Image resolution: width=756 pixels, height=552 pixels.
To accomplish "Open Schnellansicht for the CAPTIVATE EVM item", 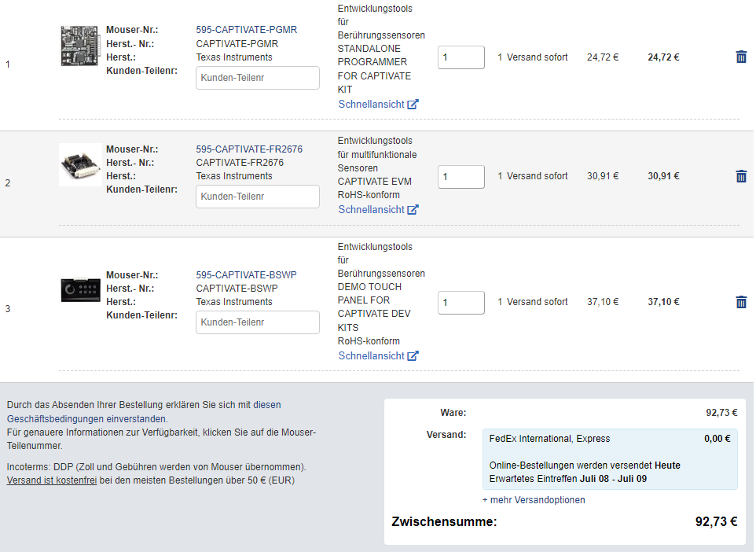I will 371,209.
